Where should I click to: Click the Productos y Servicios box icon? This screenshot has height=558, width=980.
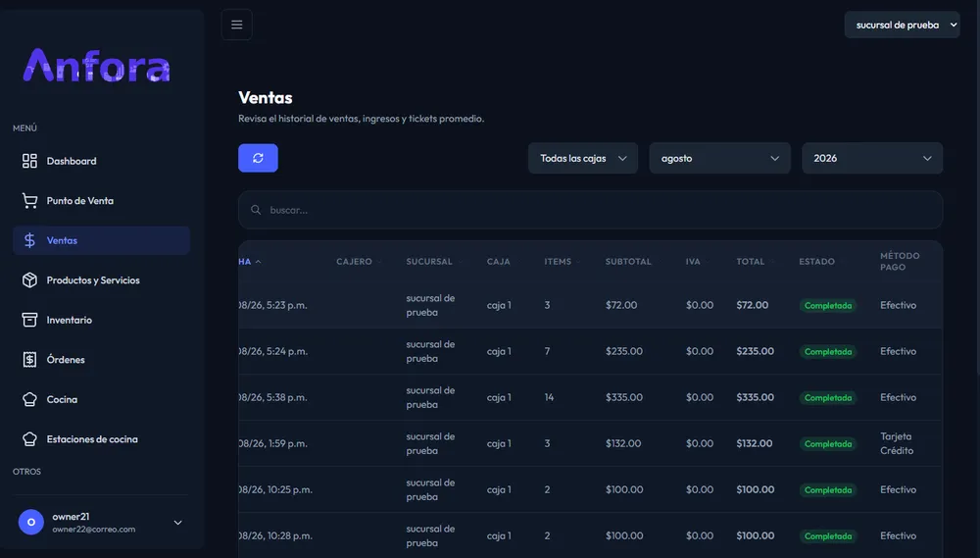coord(29,280)
